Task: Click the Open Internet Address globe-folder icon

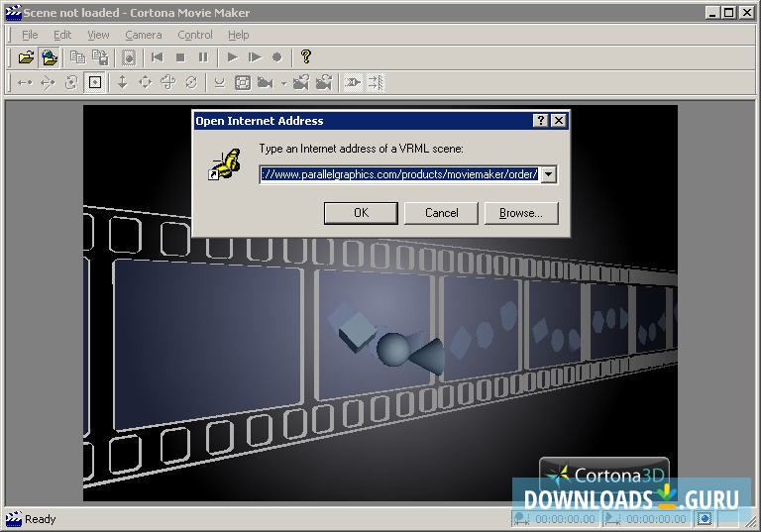Action: 49,57
